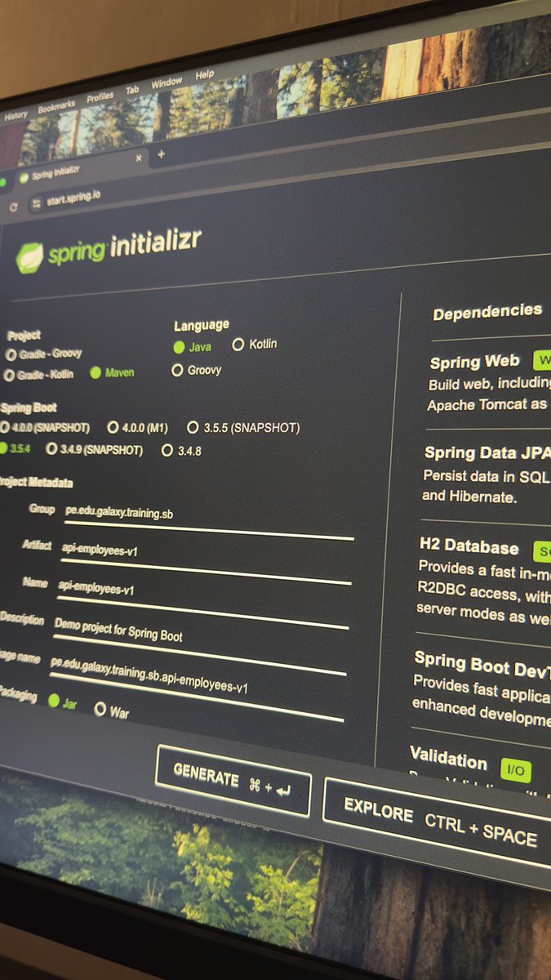Select Gradle - Kotlin project type

coord(39,375)
